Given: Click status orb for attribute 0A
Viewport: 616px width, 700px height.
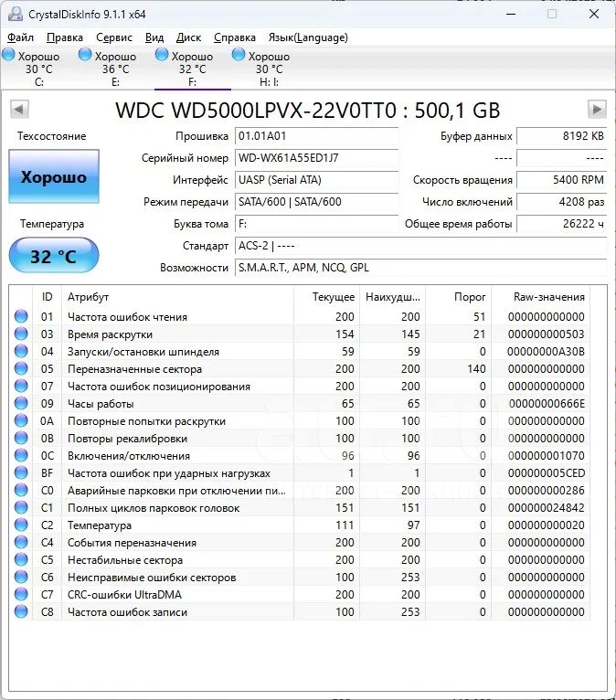Looking at the screenshot, I should [21, 421].
